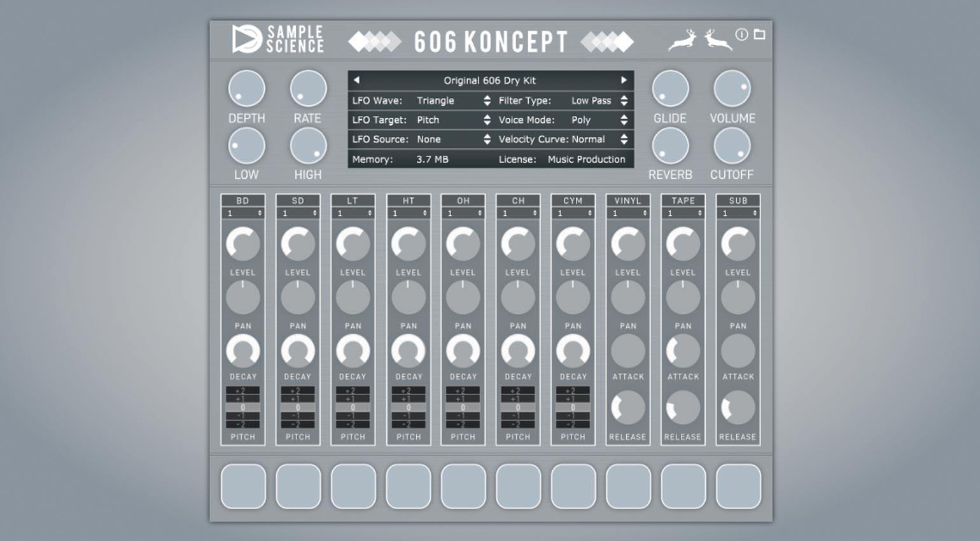Set LT pitch to +1
980x541 pixels.
click(353, 399)
